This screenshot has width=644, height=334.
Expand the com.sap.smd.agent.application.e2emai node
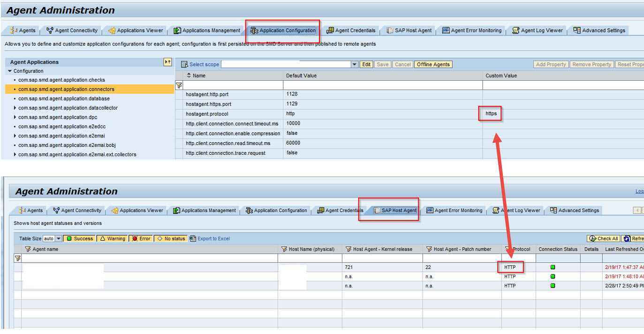pyautogui.click(x=15, y=136)
